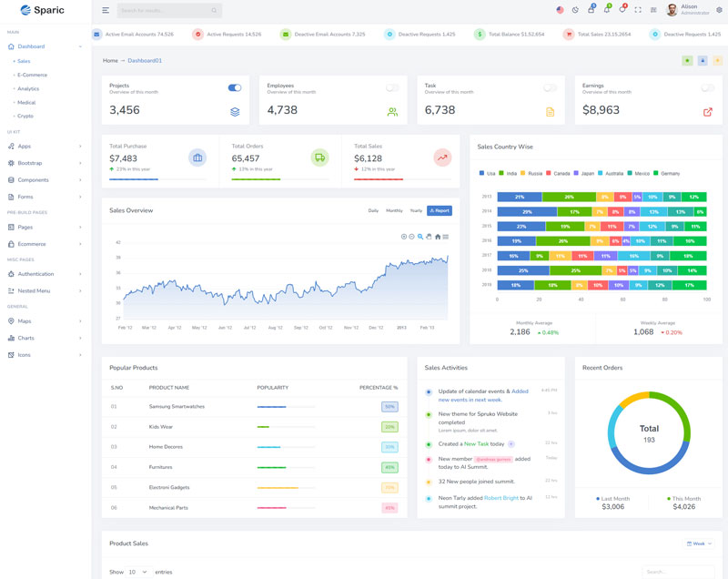Viewport: 728px width, 579px height.
Task: Enable the Employees card toggle switch
Action: coord(392,88)
